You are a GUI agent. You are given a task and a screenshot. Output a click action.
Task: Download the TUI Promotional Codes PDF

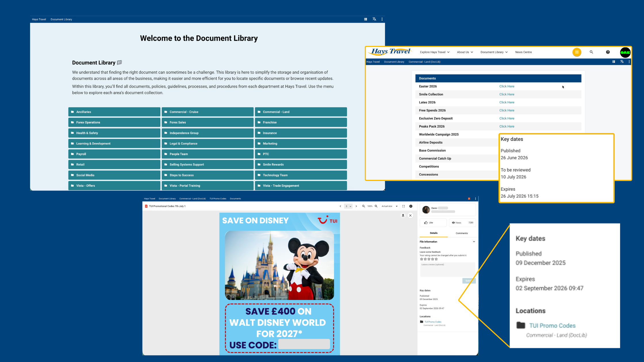click(x=403, y=215)
